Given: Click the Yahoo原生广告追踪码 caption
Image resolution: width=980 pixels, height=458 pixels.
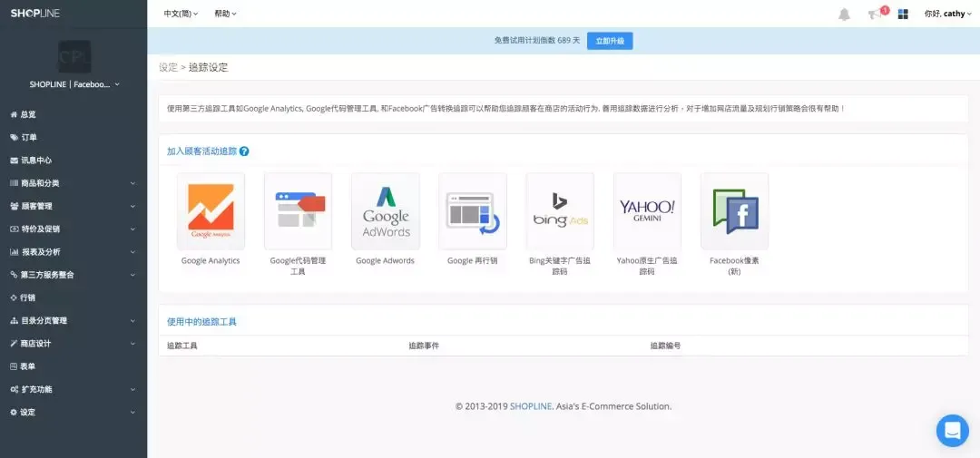Looking at the screenshot, I should [647, 266].
